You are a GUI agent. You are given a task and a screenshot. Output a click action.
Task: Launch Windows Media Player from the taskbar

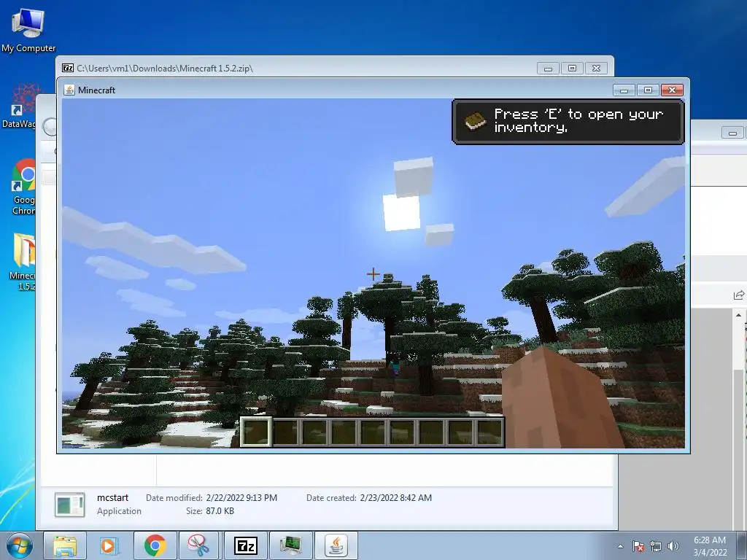(x=109, y=545)
